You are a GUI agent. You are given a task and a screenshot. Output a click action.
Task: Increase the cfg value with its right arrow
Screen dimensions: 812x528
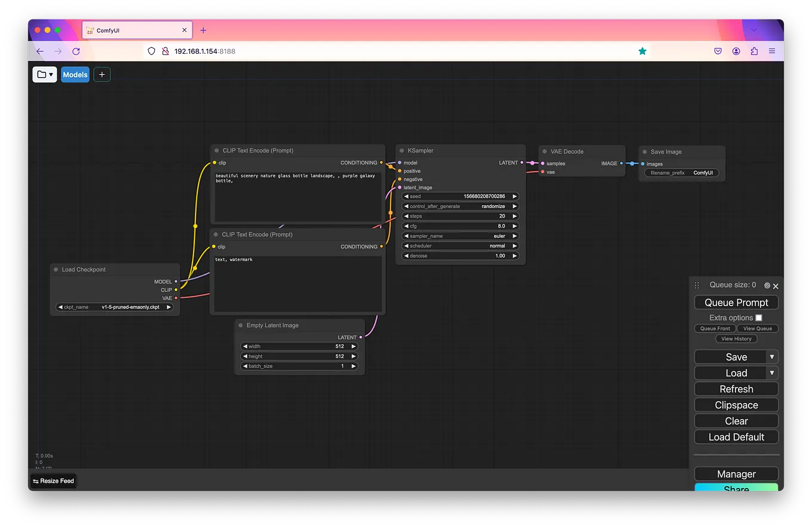(514, 225)
